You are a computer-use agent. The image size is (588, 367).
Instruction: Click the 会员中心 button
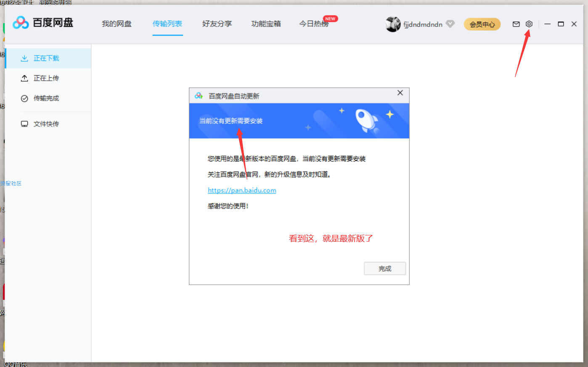(482, 24)
